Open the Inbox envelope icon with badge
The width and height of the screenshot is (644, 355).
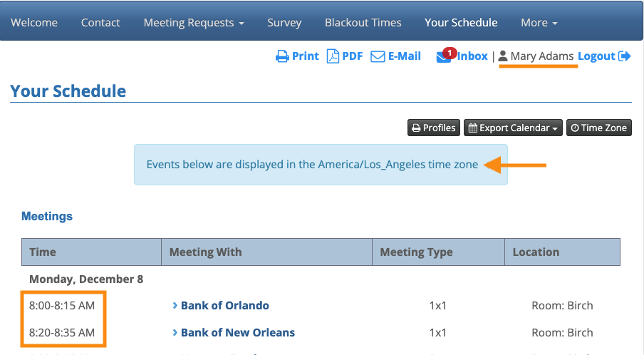click(444, 57)
